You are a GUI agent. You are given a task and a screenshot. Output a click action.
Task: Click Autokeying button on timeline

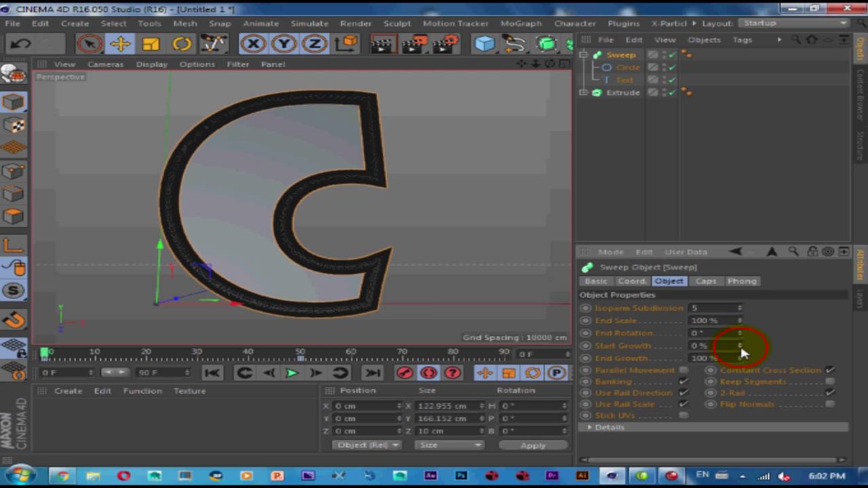click(429, 373)
